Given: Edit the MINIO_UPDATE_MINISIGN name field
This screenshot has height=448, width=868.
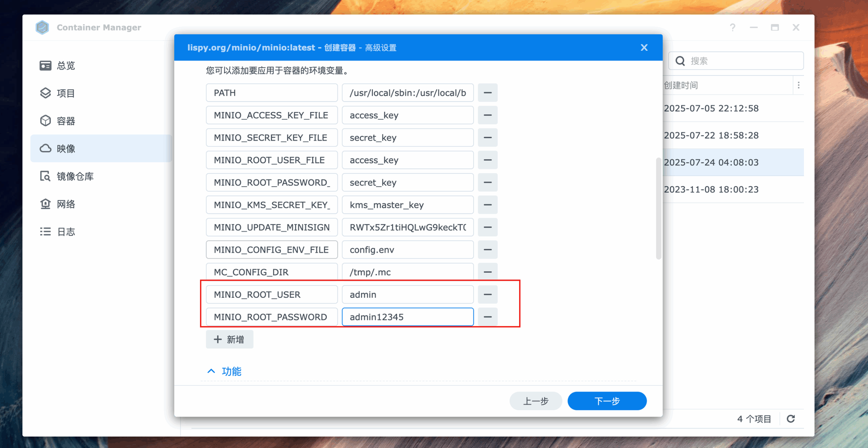Looking at the screenshot, I should [272, 227].
